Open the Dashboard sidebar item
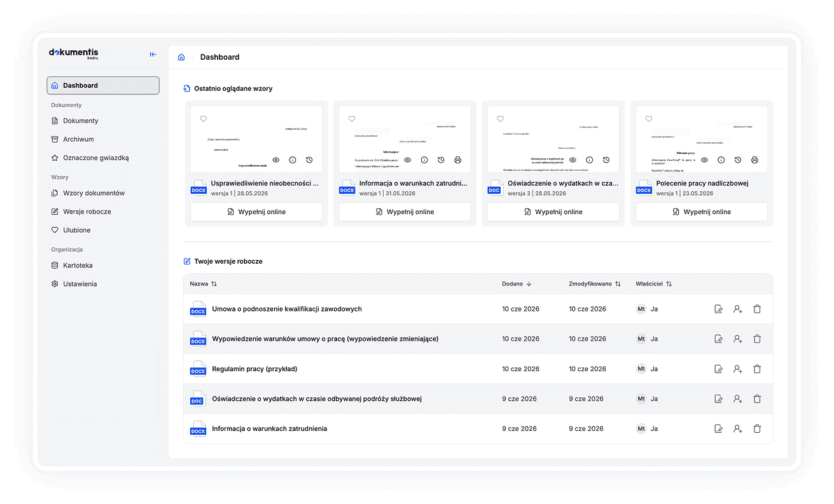The height and width of the screenshot is (504, 834). pos(103,85)
